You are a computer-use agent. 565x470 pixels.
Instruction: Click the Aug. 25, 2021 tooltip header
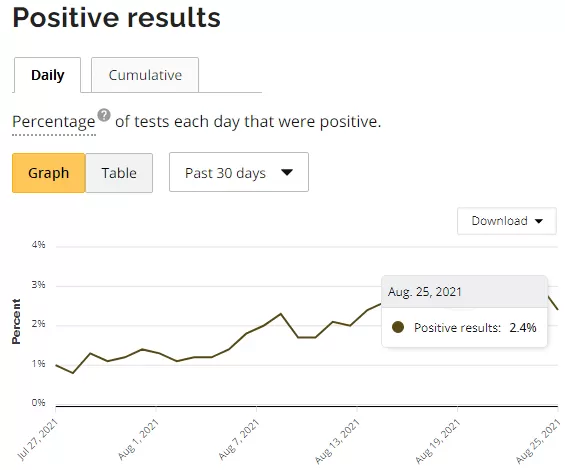click(424, 292)
